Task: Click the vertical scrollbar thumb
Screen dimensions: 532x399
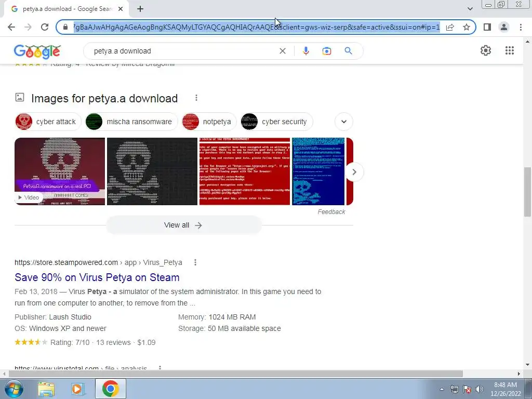Action: (x=527, y=192)
